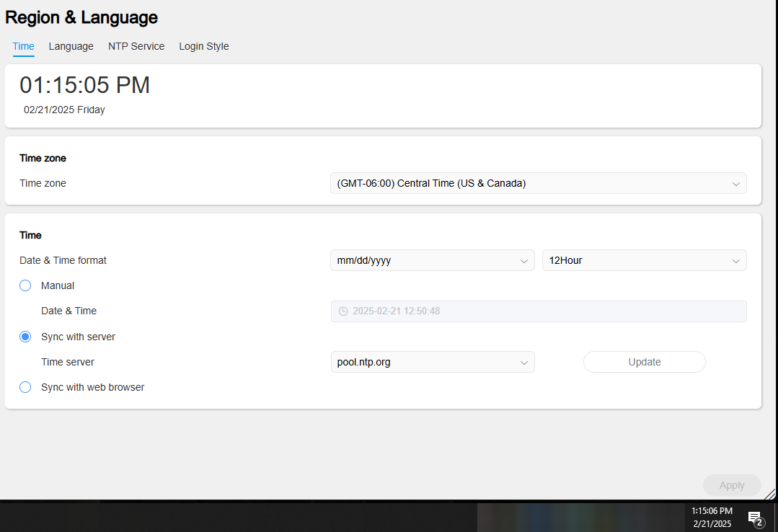Click the chevron on the mm/dd/yyyy selector
The image size is (778, 532).
(x=524, y=261)
